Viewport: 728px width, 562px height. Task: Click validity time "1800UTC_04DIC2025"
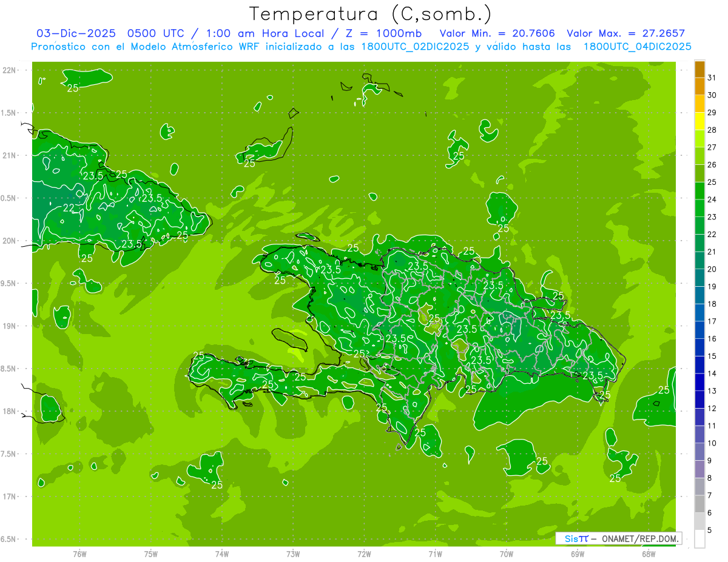pos(637,47)
